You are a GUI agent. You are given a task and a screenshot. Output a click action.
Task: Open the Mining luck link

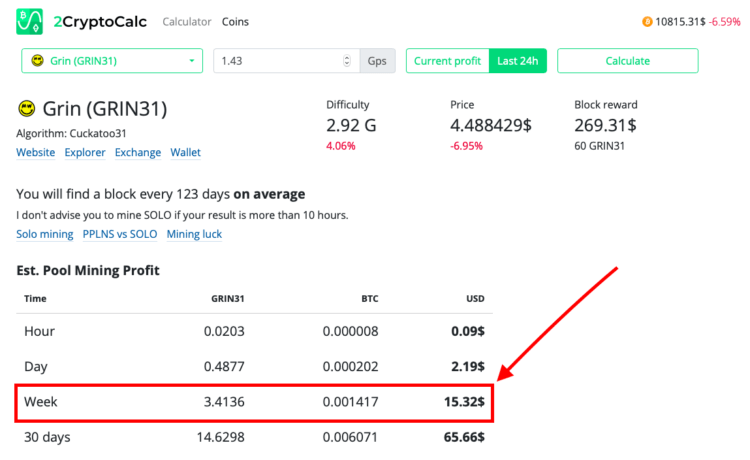pos(194,234)
